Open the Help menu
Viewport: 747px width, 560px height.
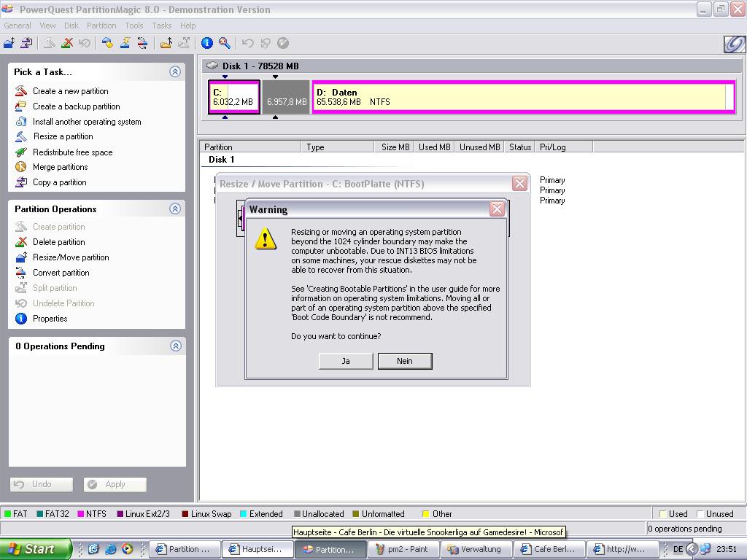187,26
